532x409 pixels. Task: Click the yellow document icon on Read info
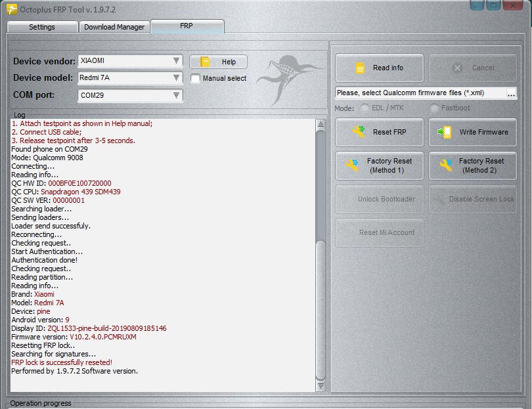[360, 68]
